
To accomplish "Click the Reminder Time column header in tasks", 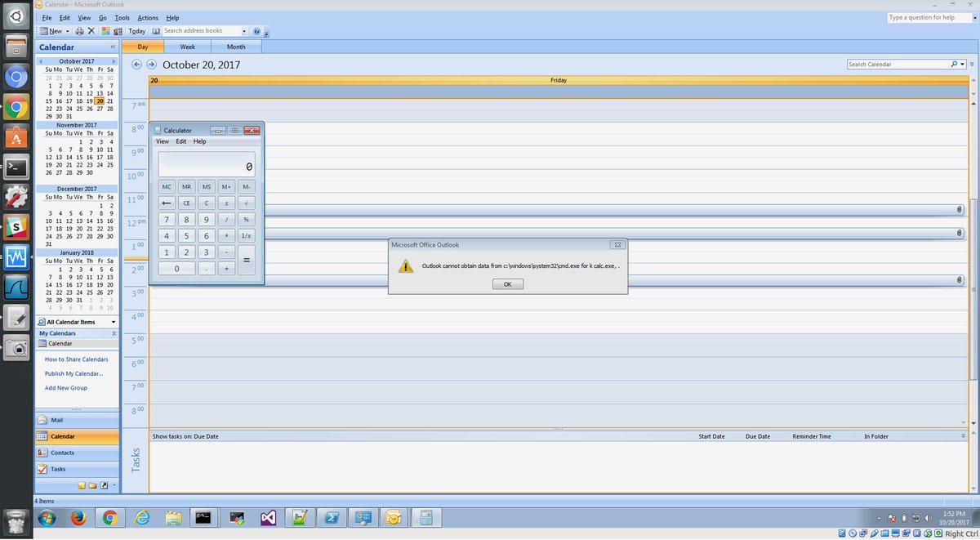I will [812, 436].
